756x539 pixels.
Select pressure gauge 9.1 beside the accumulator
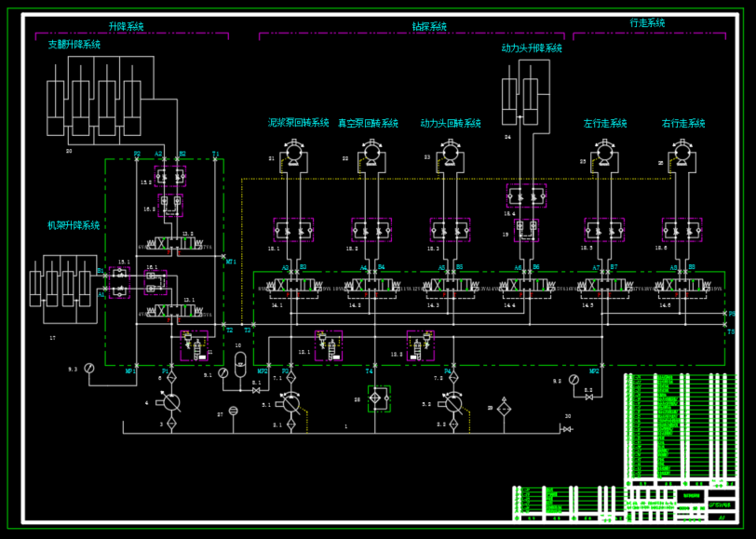point(223,372)
